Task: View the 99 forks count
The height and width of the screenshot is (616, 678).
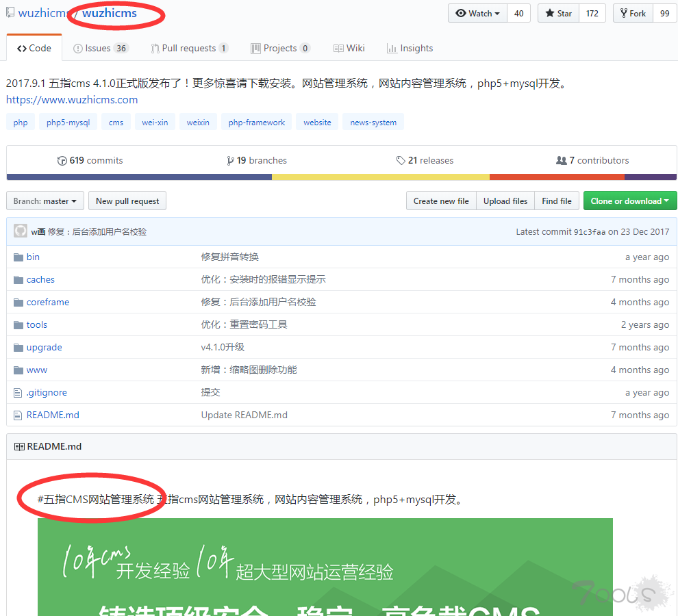Action: pyautogui.click(x=664, y=14)
